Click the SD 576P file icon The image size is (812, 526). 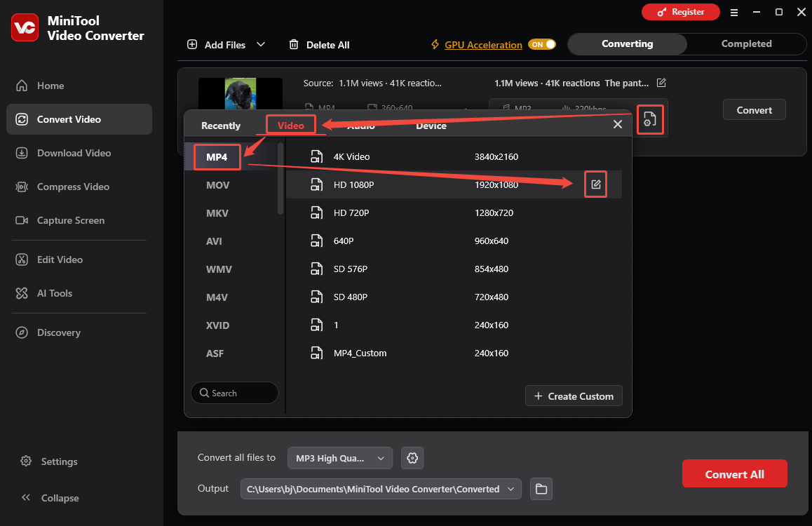(x=316, y=269)
